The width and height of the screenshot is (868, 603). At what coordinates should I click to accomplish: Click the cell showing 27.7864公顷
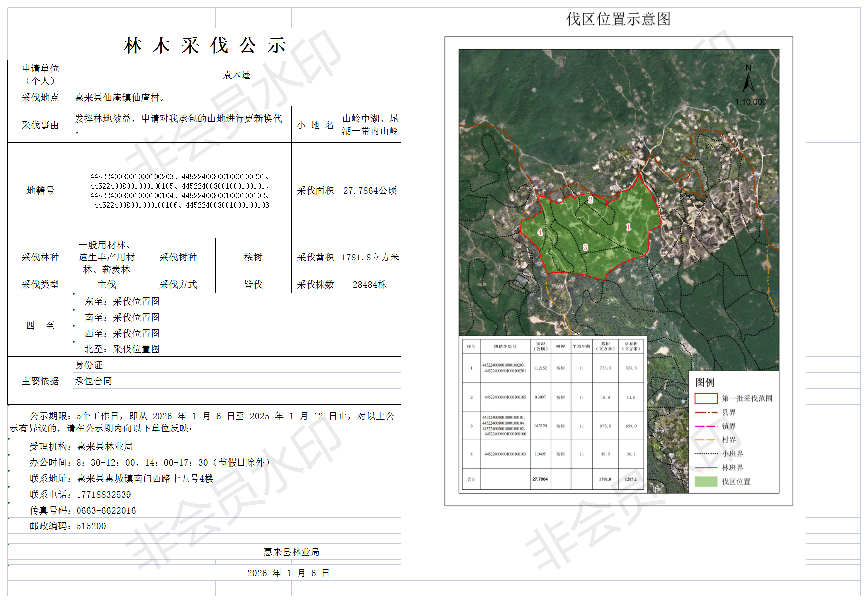(370, 191)
